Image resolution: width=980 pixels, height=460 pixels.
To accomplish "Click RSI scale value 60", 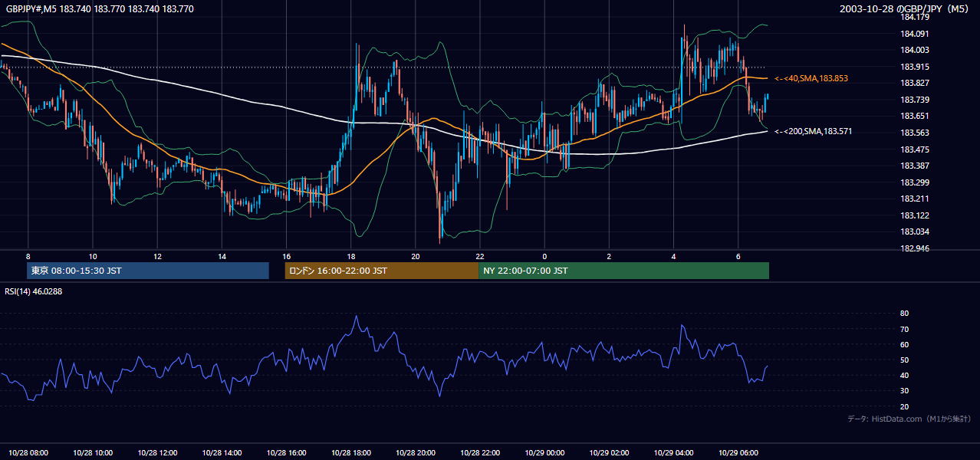I will point(904,344).
